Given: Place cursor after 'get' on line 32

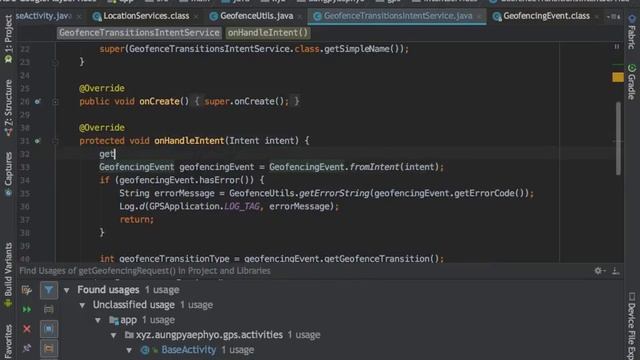Looking at the screenshot, I should tap(116, 154).
